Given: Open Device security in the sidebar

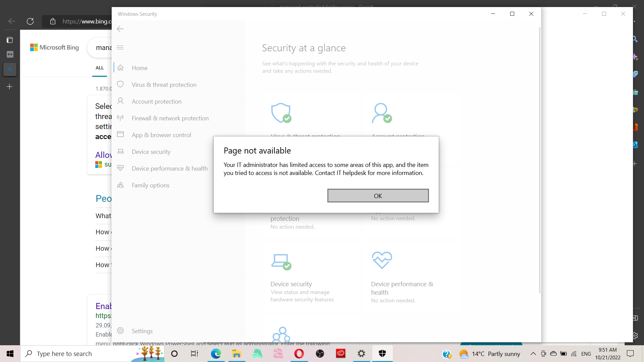Looking at the screenshot, I should 151,152.
